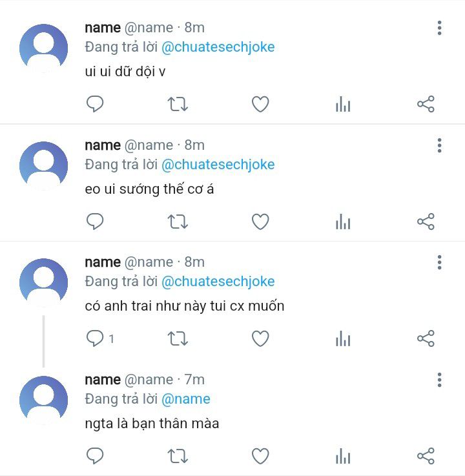Open @chuatesechjoke link in the first tweet
Viewport: 465px width, 476px height.
218,47
